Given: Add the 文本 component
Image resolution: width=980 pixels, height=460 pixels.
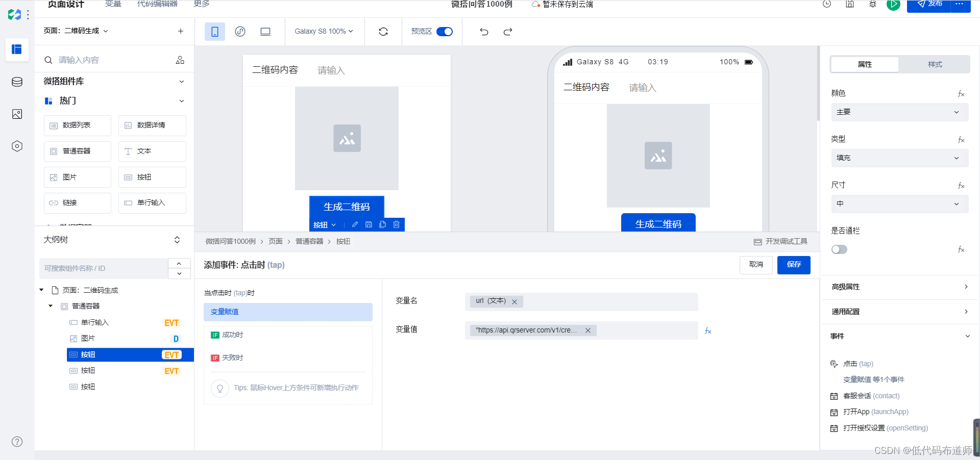Looking at the screenshot, I should 152,151.
